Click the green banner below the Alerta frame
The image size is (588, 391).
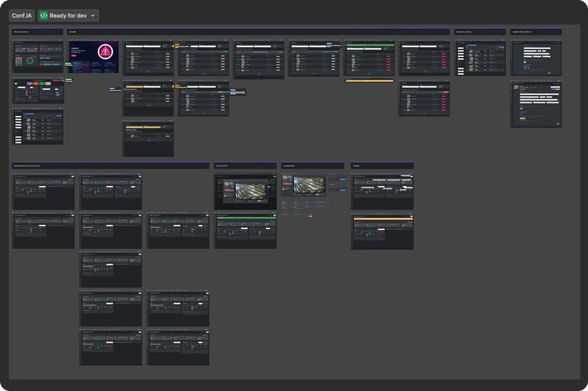245,218
